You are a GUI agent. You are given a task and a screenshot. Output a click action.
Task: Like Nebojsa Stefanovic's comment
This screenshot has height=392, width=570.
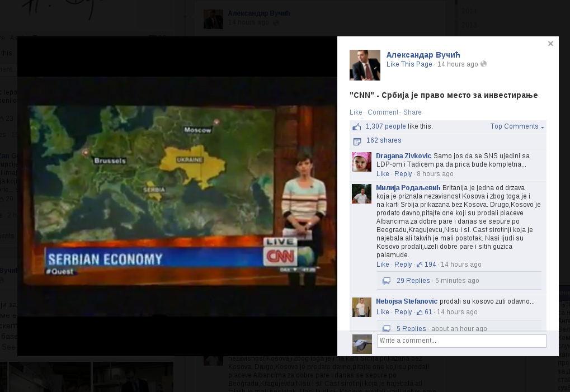(x=383, y=312)
